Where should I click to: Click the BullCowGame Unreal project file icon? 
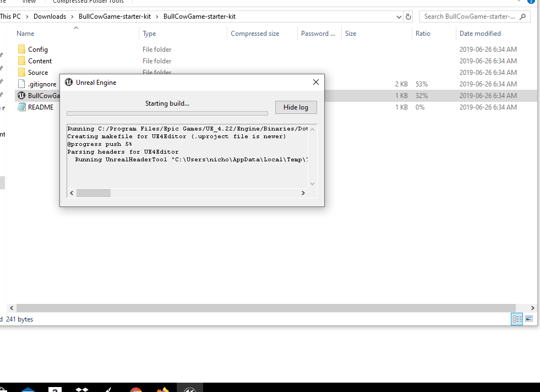point(21,95)
